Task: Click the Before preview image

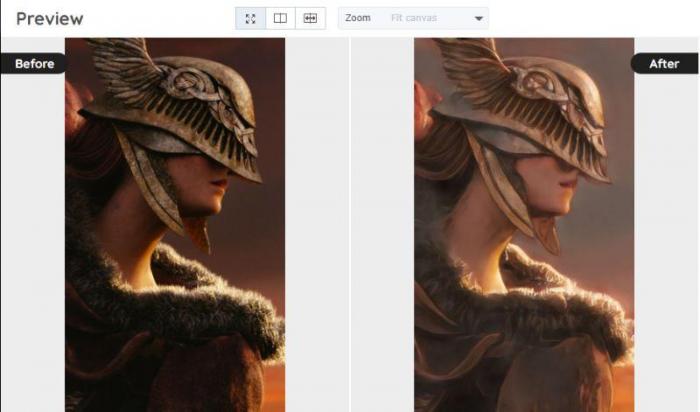Action: (175, 225)
